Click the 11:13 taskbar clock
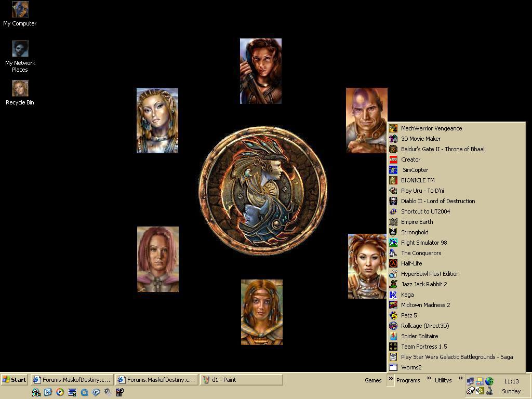 coord(511,381)
